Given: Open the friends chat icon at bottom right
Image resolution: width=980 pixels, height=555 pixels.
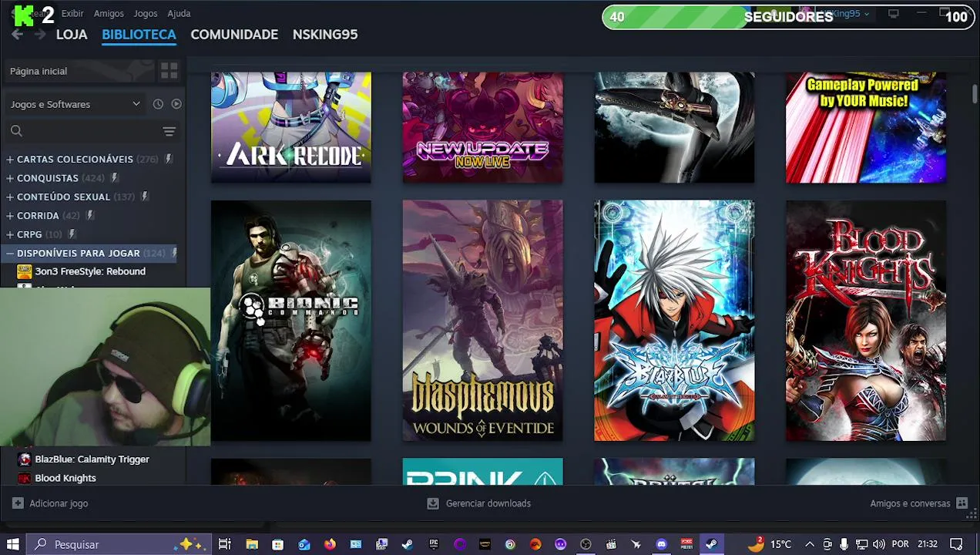Looking at the screenshot, I should (x=962, y=503).
